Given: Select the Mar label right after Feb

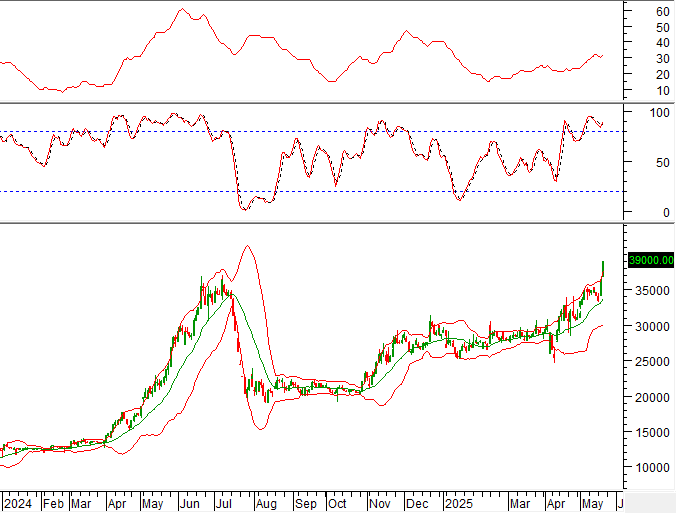Looking at the screenshot, I should coord(81,504).
